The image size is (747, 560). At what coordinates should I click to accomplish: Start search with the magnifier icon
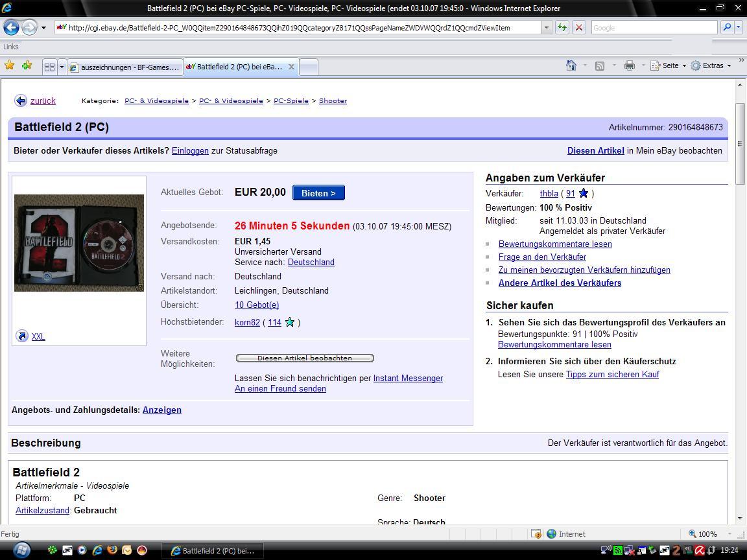[727, 28]
